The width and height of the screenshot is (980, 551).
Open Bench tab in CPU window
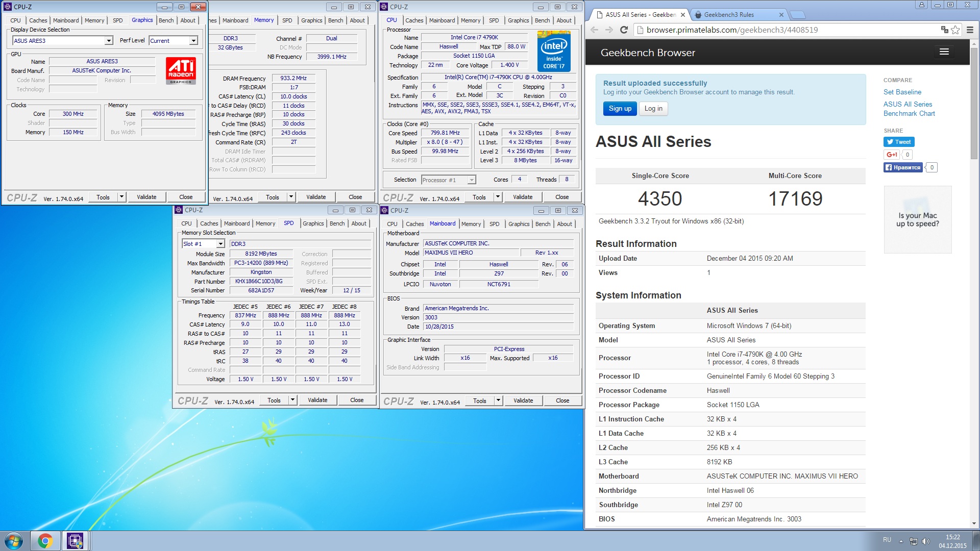click(542, 20)
